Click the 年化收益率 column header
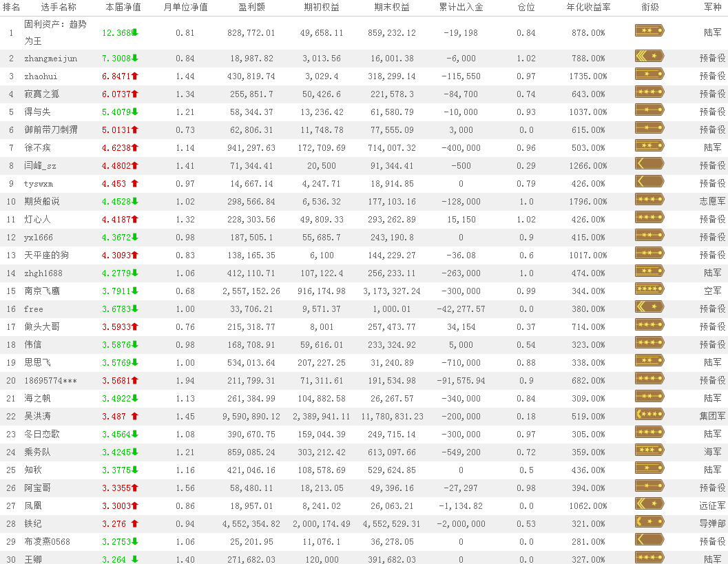Viewport: 728px width, 564px height. coord(588,7)
